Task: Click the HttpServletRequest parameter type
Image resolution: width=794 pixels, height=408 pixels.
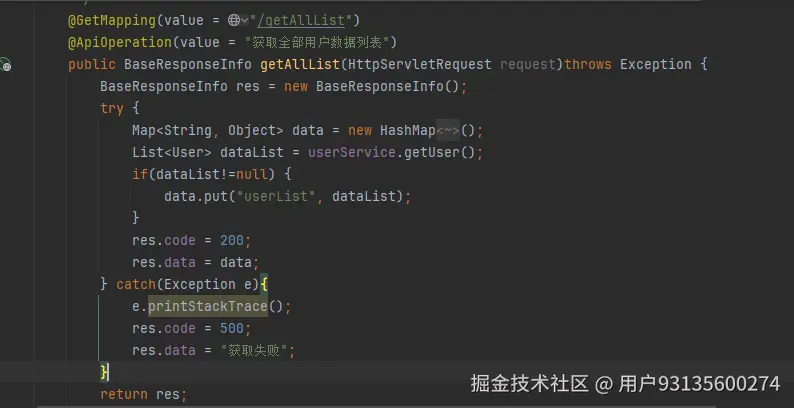Action: [420, 64]
